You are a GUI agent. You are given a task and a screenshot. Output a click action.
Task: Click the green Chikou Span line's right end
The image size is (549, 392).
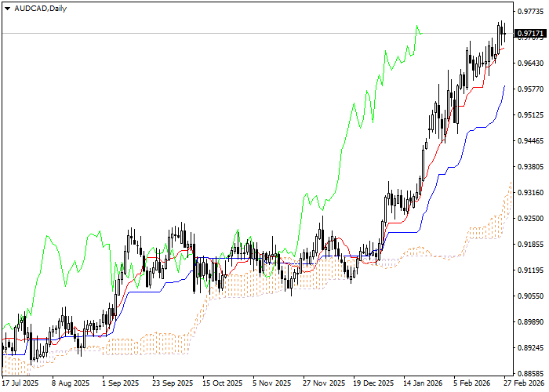[421, 33]
